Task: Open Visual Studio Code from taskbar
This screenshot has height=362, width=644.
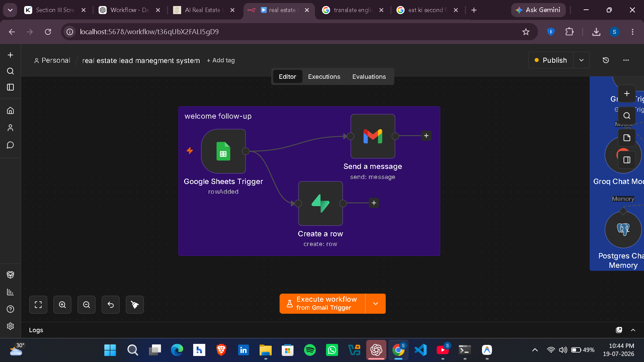Action: click(x=421, y=350)
